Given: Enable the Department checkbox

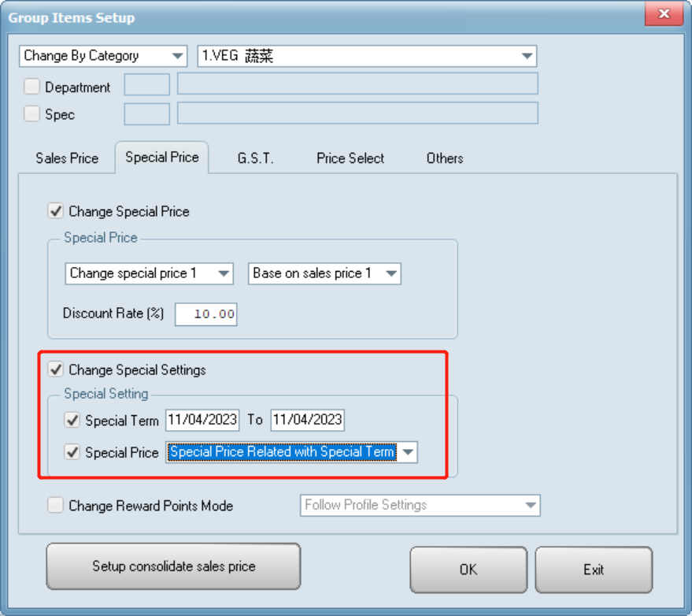Looking at the screenshot, I should 32,87.
